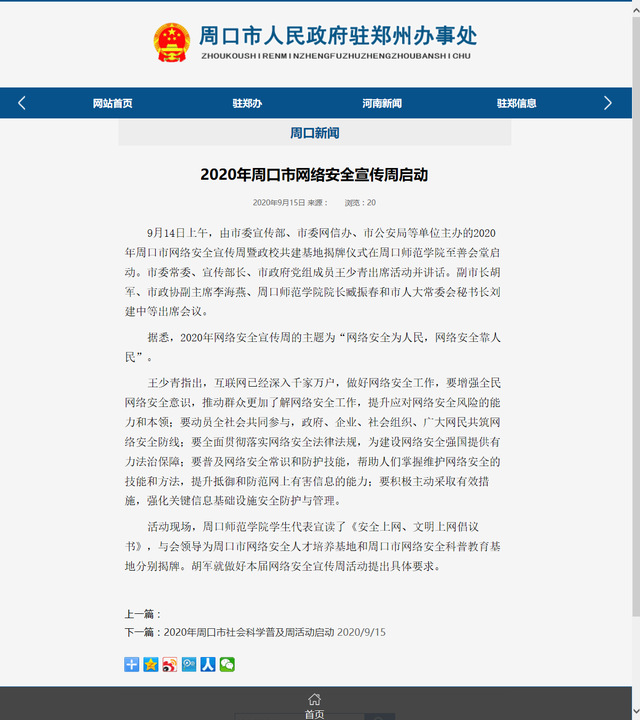Open 驻郑办 navigation item
Screen dimensions: 640x720
click(247, 103)
